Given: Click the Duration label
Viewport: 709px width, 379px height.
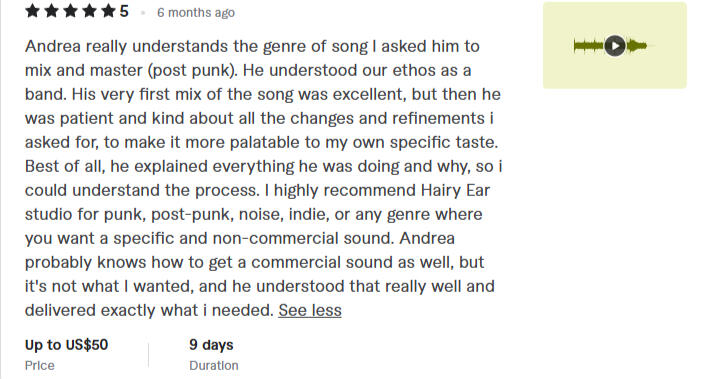Looking at the screenshot, I should pyautogui.click(x=213, y=365).
